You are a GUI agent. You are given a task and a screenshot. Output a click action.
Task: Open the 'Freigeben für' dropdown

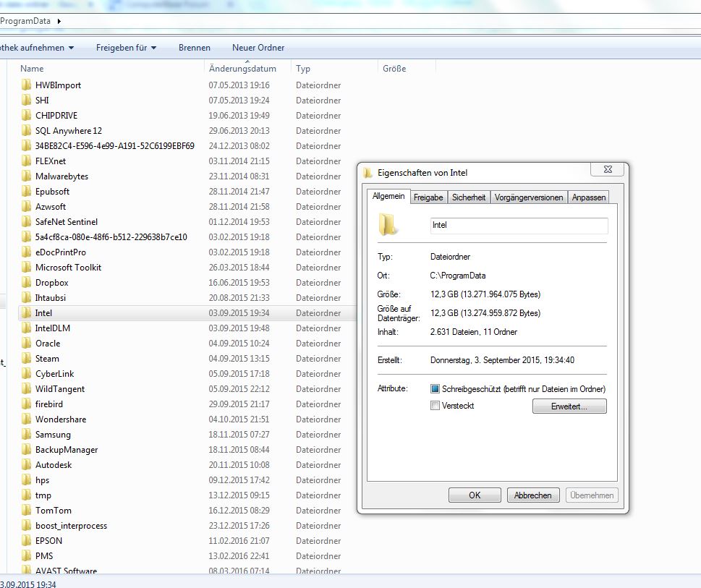[x=126, y=47]
